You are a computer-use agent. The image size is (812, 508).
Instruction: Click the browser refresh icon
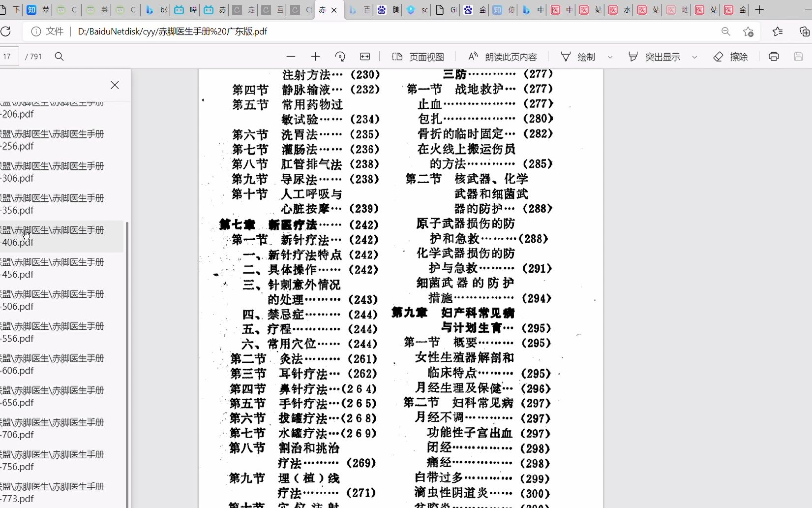pos(6,32)
